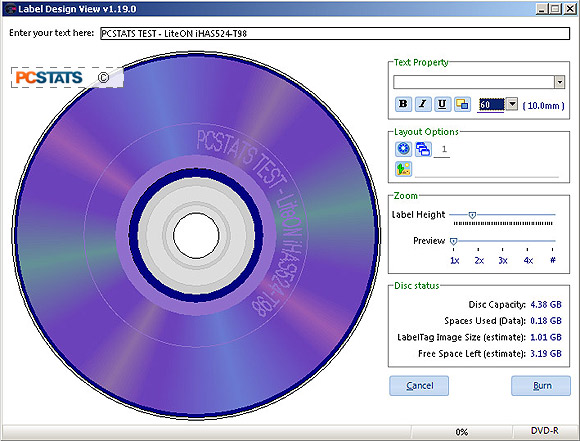The height and width of the screenshot is (441, 580).
Task: Expand the font size dropdown arrow
Action: (x=512, y=104)
